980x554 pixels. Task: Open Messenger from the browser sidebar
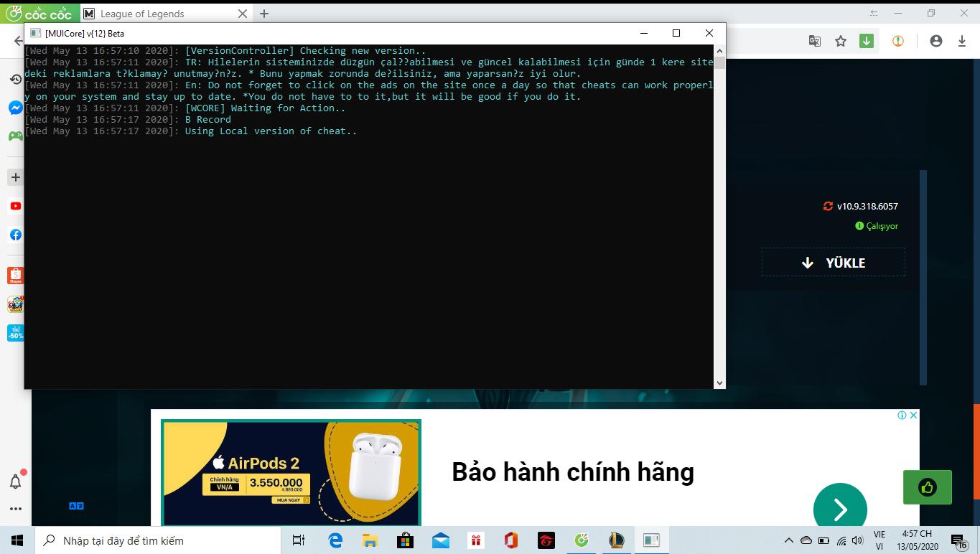coord(15,108)
